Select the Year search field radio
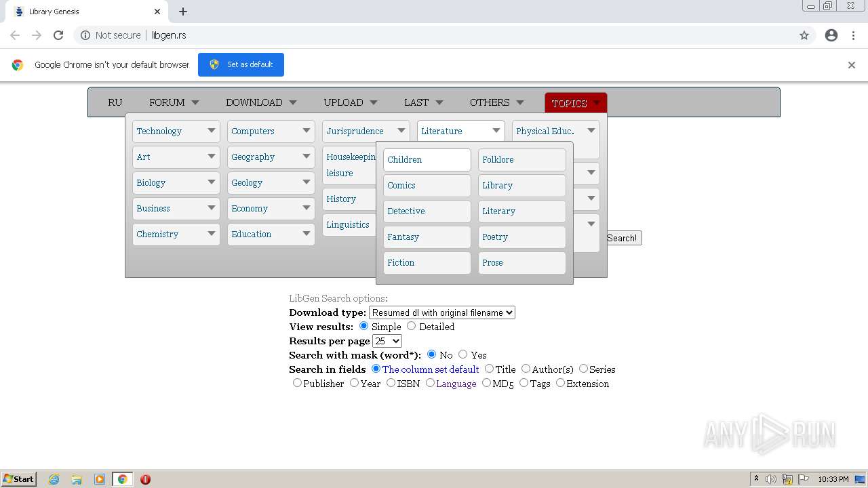 [355, 383]
